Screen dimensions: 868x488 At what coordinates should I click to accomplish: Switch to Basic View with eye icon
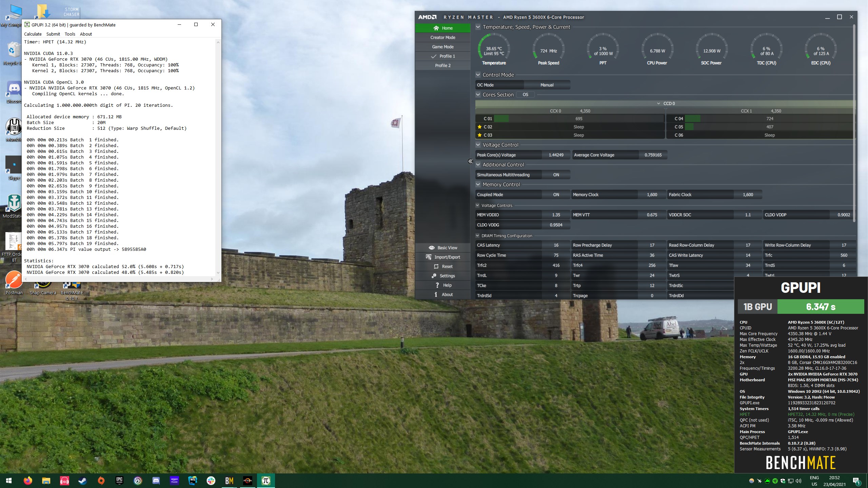(431, 248)
